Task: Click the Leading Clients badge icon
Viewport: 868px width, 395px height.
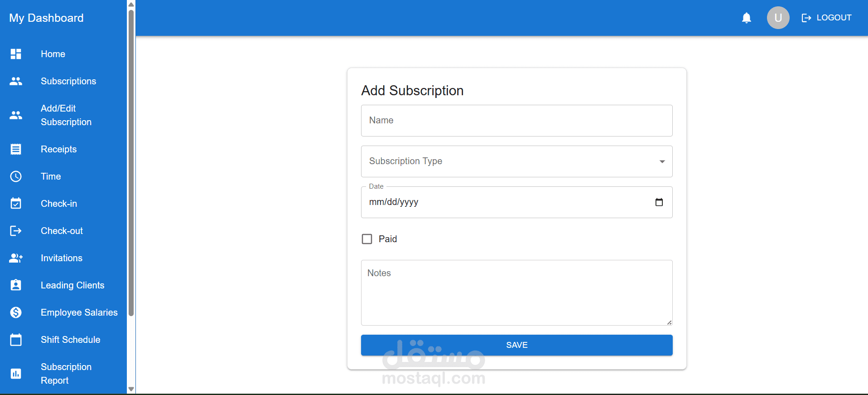Action: pos(16,285)
